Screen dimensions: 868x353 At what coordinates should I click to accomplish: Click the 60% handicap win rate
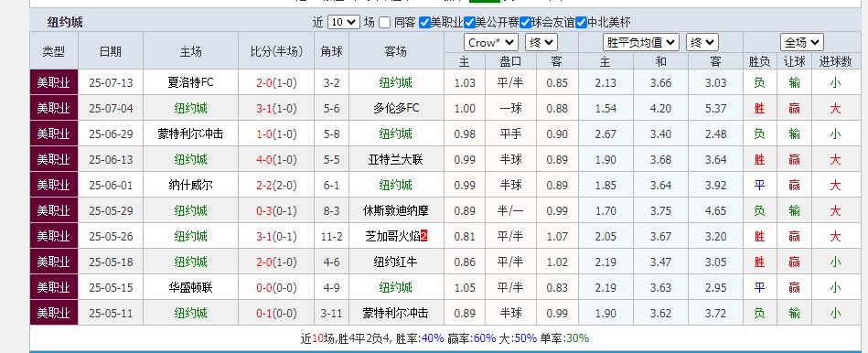tap(485, 338)
